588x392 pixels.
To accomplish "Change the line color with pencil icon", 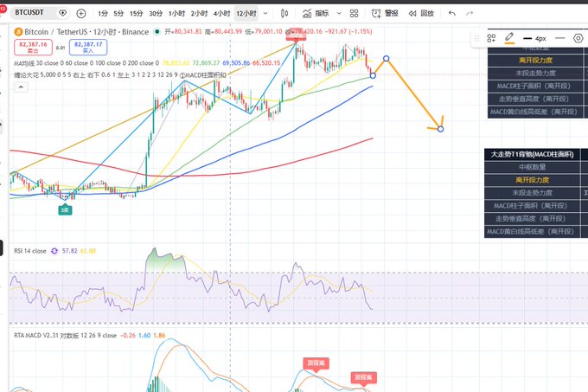I will (509, 38).
